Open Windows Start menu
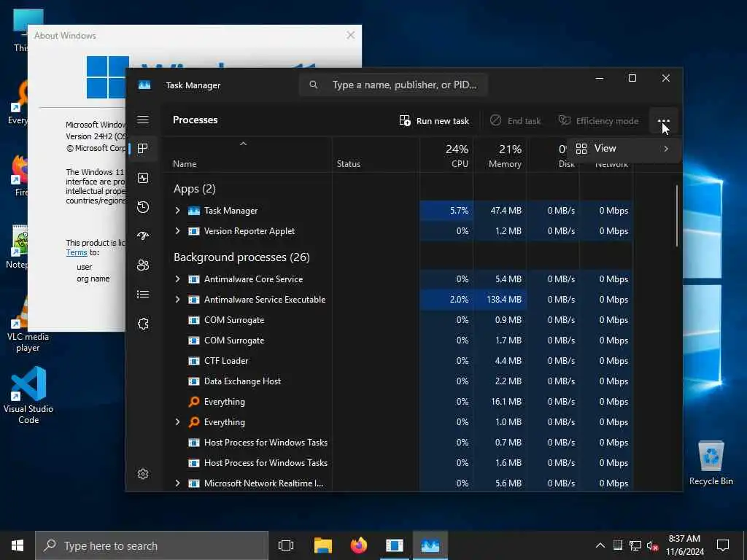This screenshot has width=747, height=560. 18,545
